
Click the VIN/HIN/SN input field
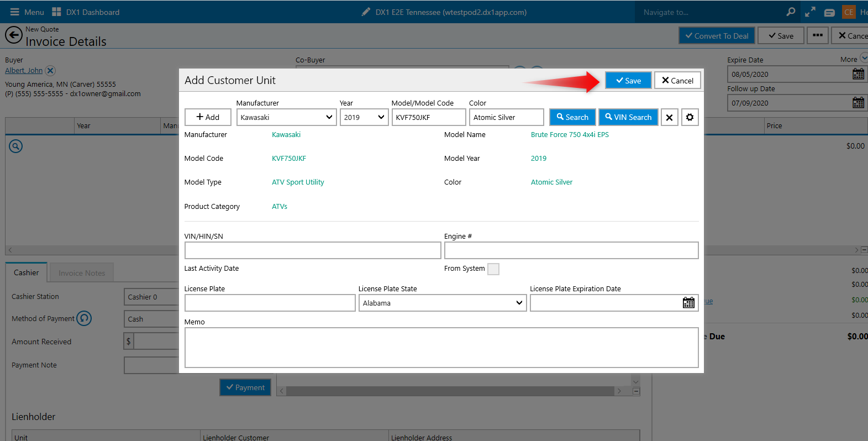[313, 250]
